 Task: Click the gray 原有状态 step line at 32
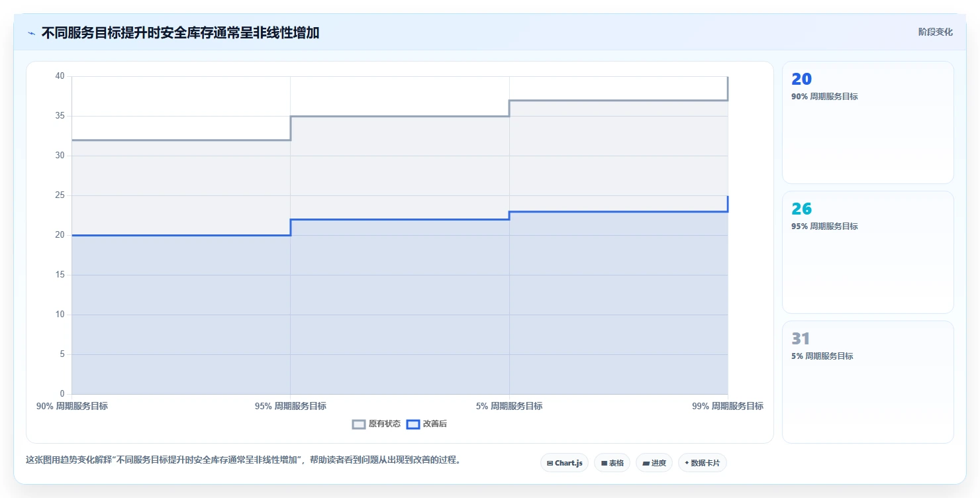[181, 140]
